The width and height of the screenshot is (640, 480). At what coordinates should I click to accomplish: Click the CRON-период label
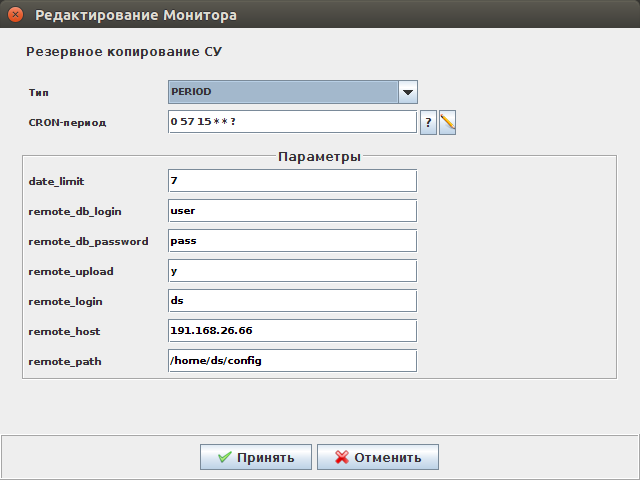67,123
